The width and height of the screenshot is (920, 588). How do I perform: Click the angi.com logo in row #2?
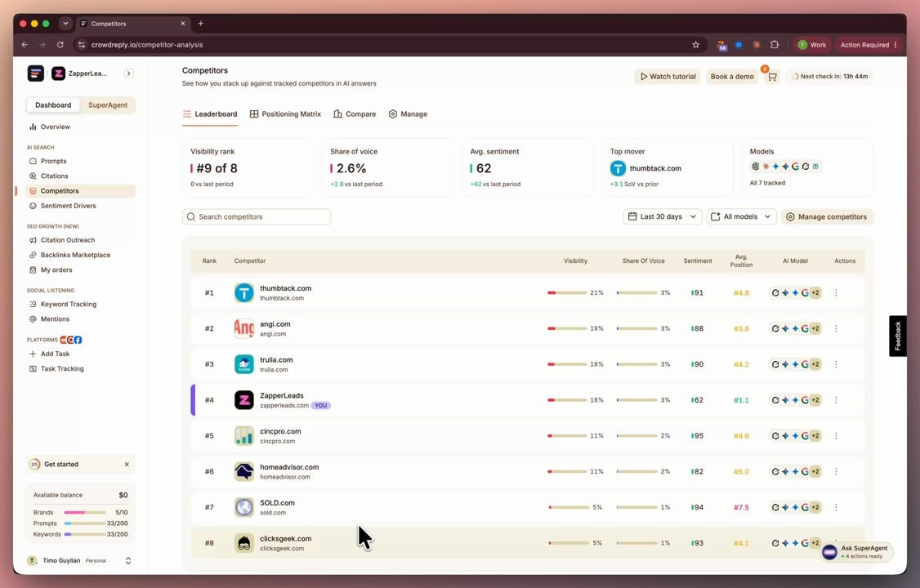(244, 328)
